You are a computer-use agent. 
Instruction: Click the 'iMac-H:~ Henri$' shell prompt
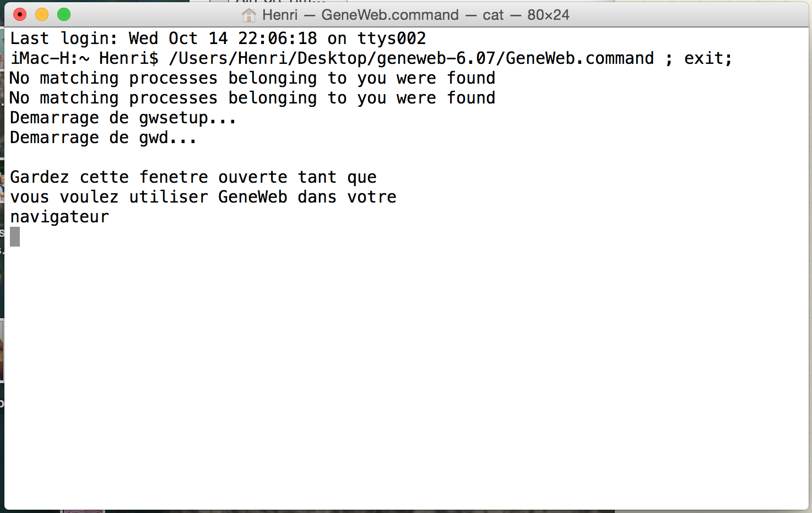84,58
